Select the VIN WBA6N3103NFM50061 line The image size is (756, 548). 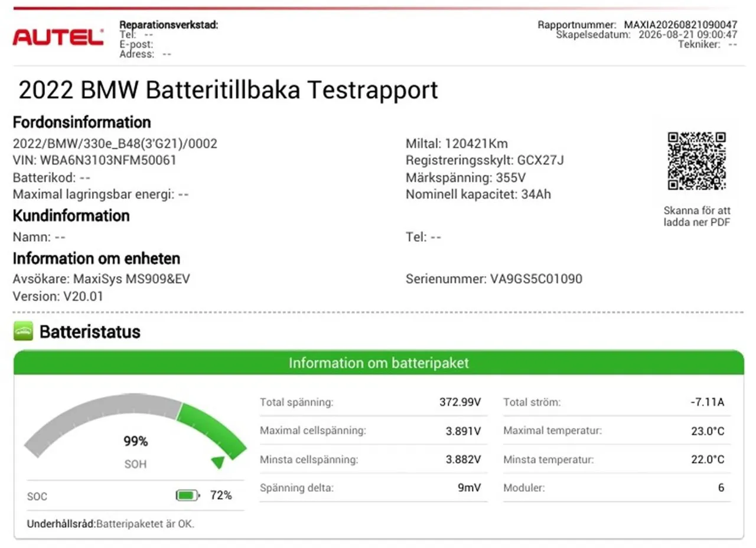94,160
